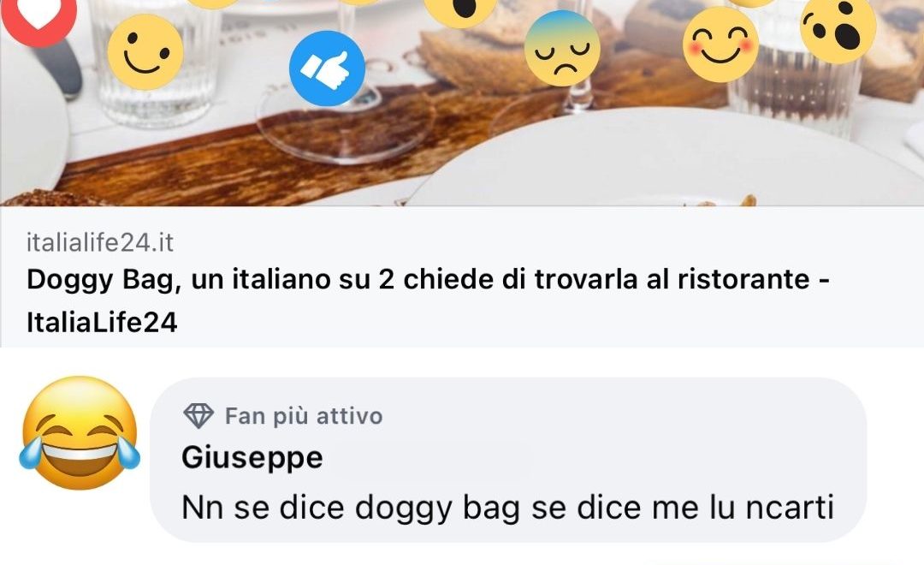924x565 pixels.
Task: Open the Doggy Bag article headline
Action: [428, 300]
